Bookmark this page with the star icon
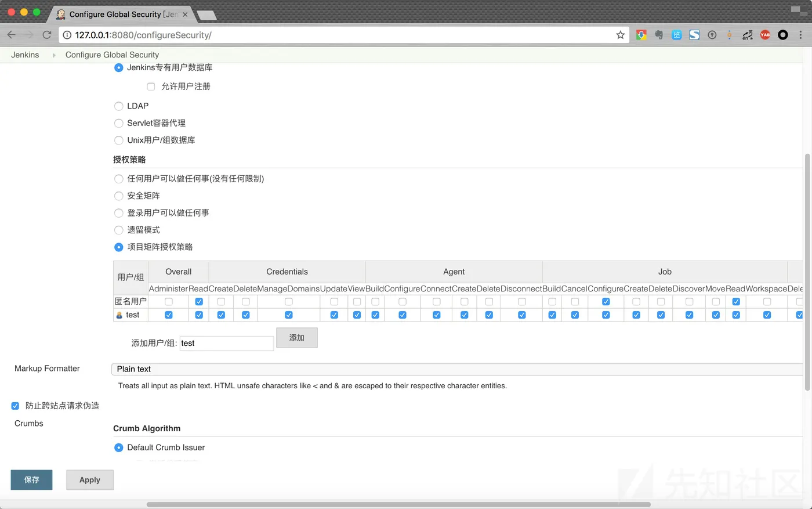Image resolution: width=812 pixels, height=509 pixels. [620, 35]
